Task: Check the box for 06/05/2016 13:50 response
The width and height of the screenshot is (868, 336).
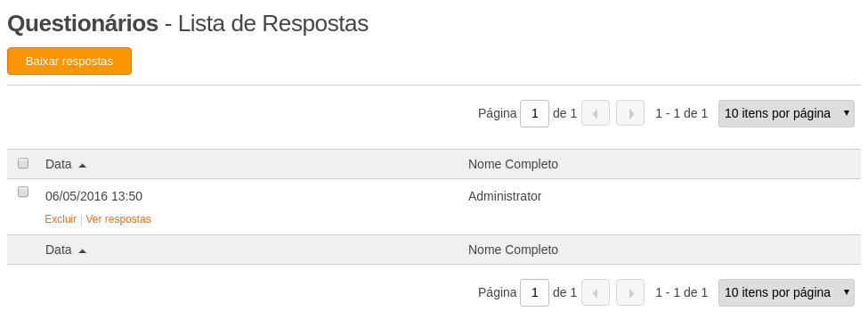Action: (23, 192)
